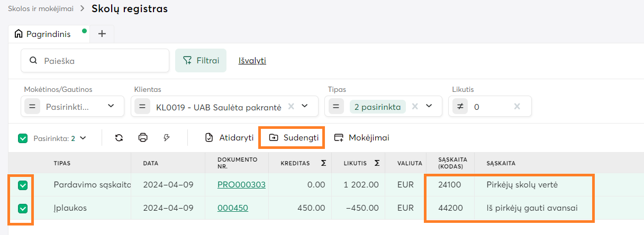
Task: Click the refresh icon in the toolbar
Action: tap(119, 138)
